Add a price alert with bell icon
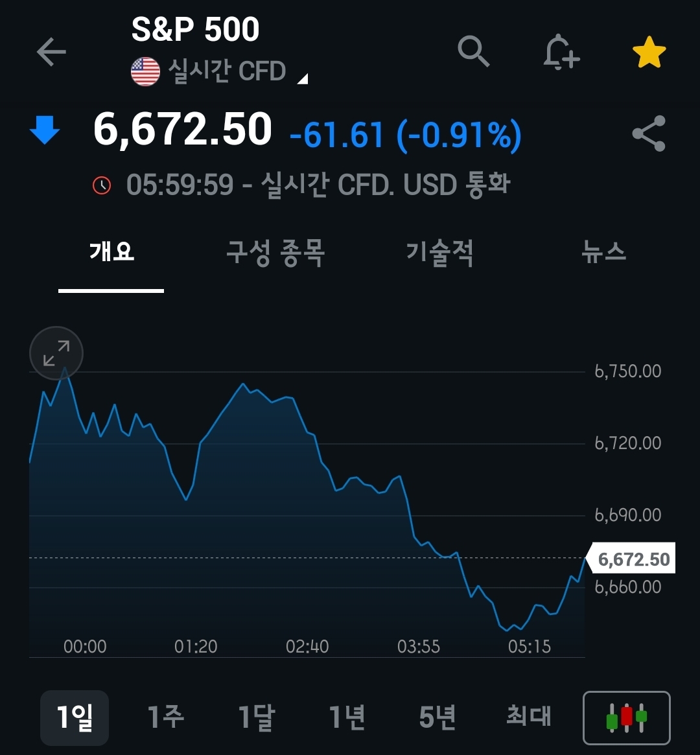This screenshot has width=700, height=755. (x=561, y=52)
